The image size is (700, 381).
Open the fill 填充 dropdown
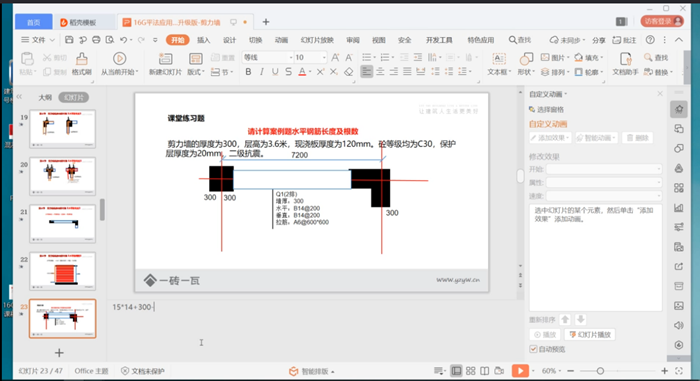tap(589, 57)
